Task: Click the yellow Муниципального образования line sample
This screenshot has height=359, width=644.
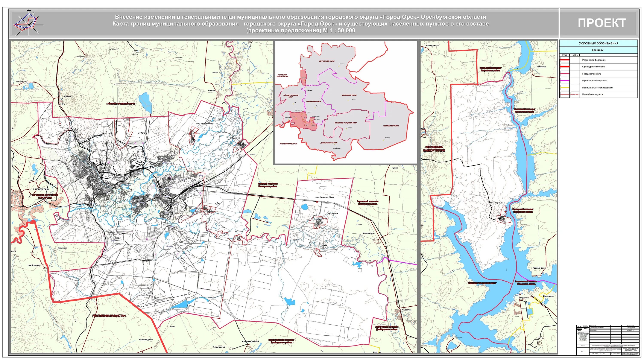Action: tap(565, 88)
